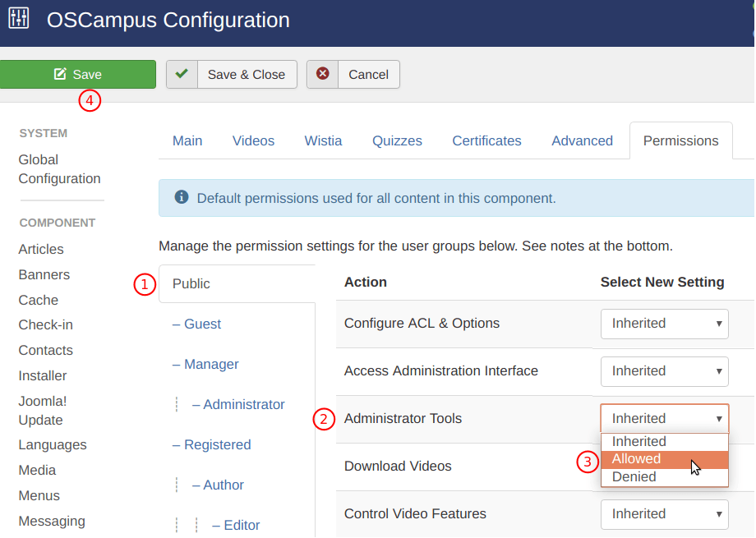The height and width of the screenshot is (538, 756).
Task: Click the OSCampus Configuration page title
Action: coord(168,21)
